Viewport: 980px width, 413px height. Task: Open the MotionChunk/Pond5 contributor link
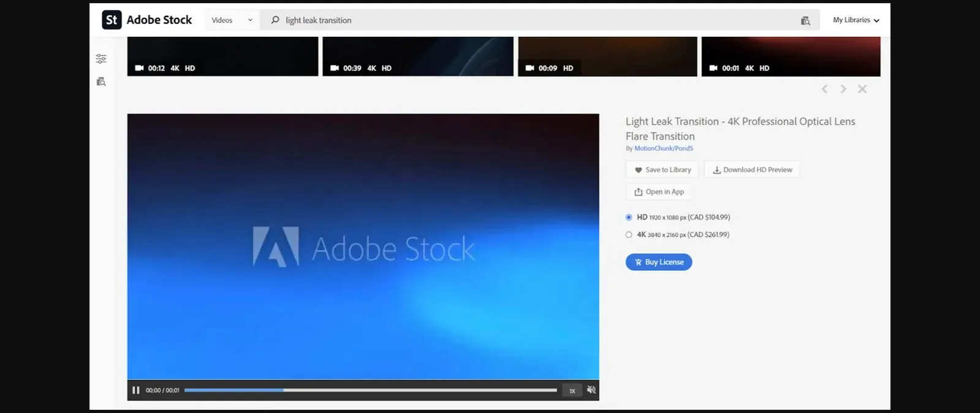(x=663, y=148)
